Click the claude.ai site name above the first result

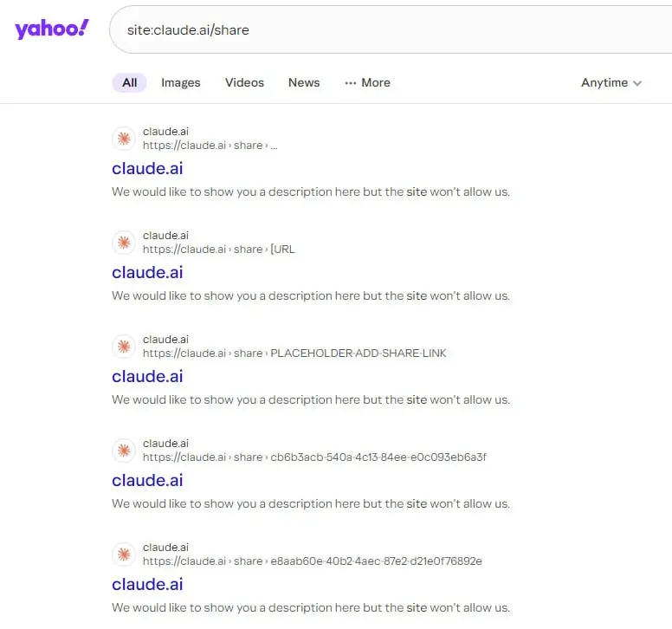[165, 131]
